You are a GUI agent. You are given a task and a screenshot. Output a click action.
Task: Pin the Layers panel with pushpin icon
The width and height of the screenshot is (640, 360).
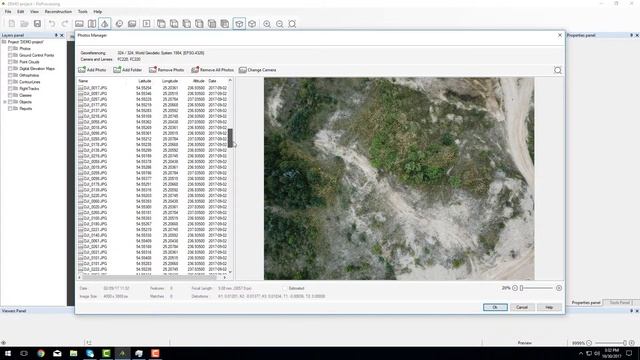coord(56,36)
